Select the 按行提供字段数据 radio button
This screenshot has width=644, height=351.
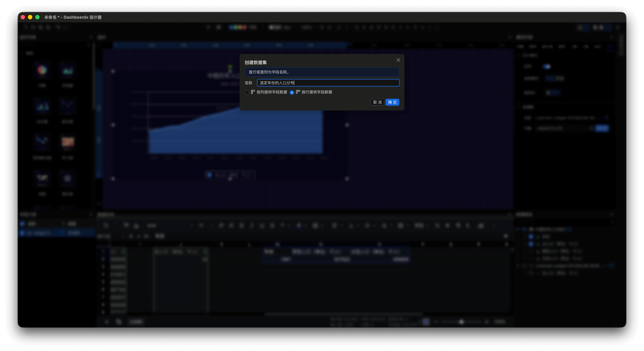[292, 93]
